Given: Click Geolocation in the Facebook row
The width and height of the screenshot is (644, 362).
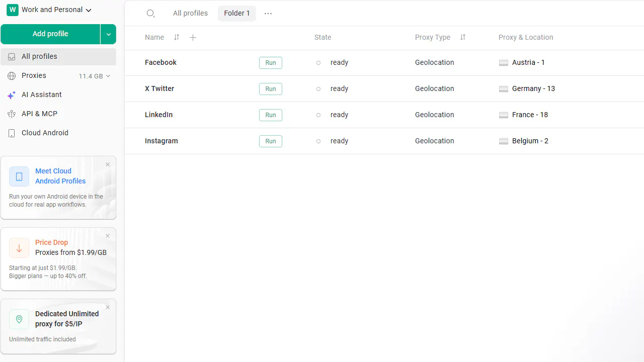Looking at the screenshot, I should (x=435, y=62).
